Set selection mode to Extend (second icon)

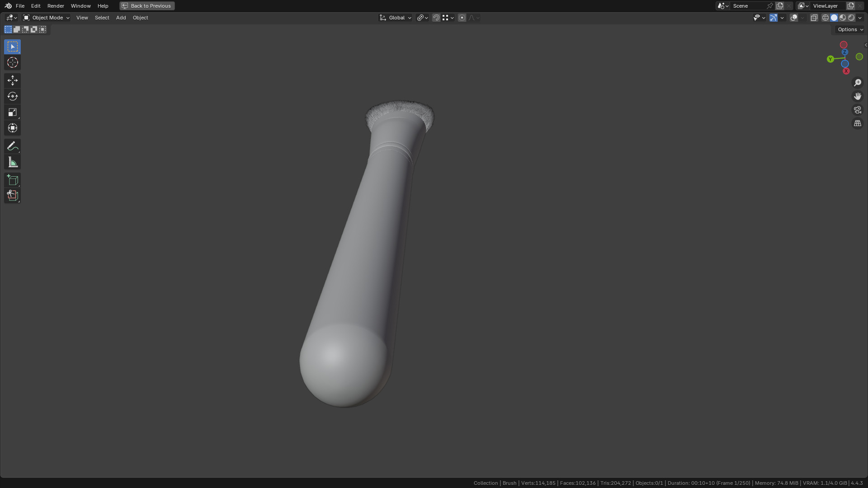click(x=17, y=29)
